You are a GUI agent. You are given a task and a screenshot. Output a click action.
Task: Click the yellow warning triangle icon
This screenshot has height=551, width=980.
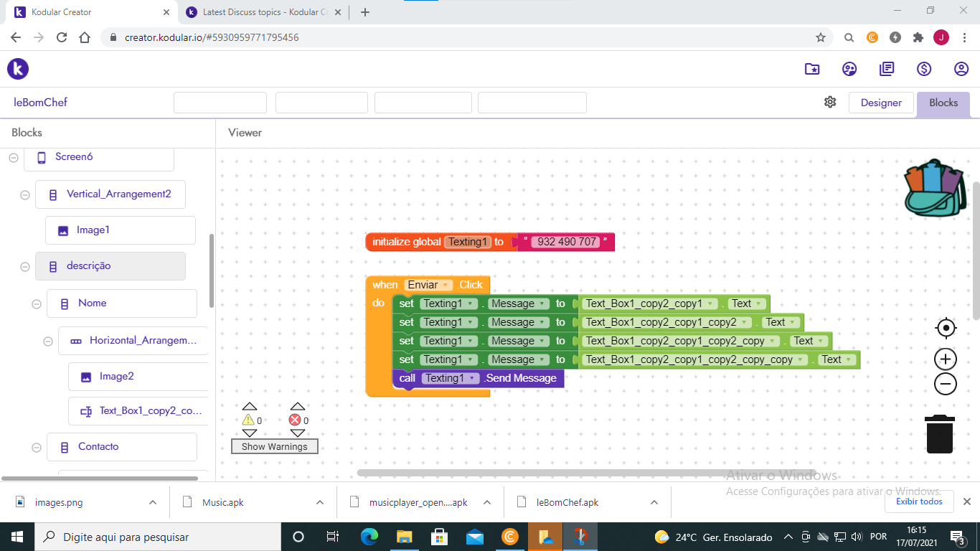click(x=248, y=420)
